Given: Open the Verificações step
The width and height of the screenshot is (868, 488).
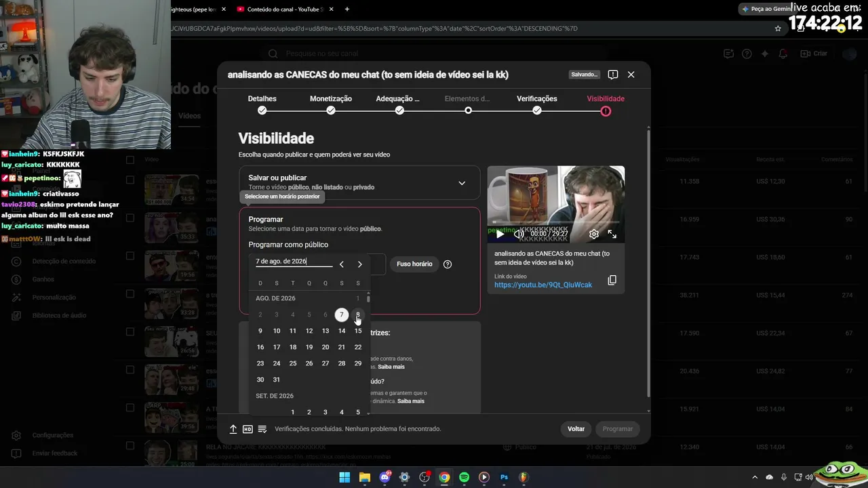Looking at the screenshot, I should 537,104.
